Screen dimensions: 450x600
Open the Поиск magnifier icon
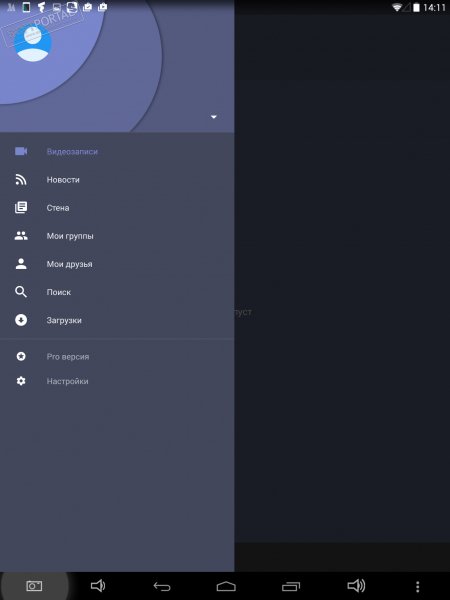(21, 292)
